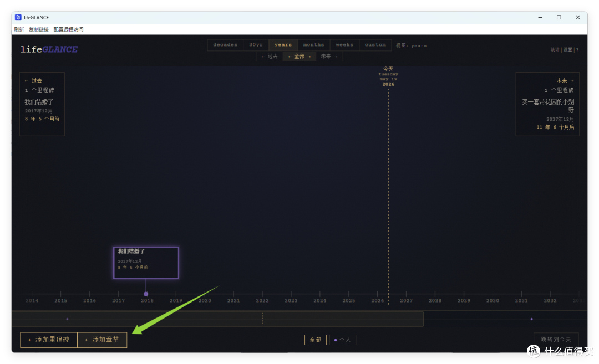599x364 pixels.
Task: Click the lifeGLANCE logo
Action: pos(49,49)
